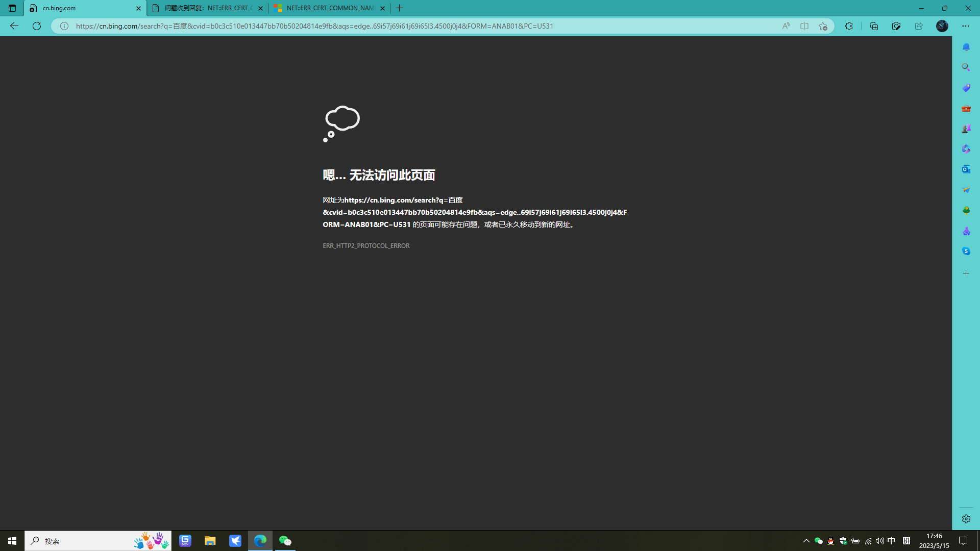The width and height of the screenshot is (980, 551).
Task: Open Skype in the Edge sidebar
Action: [x=966, y=251]
